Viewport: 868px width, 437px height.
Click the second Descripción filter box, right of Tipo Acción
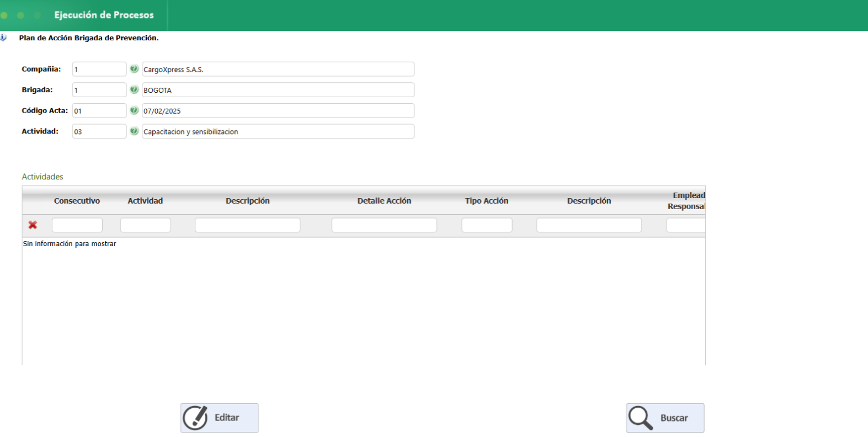tap(589, 225)
